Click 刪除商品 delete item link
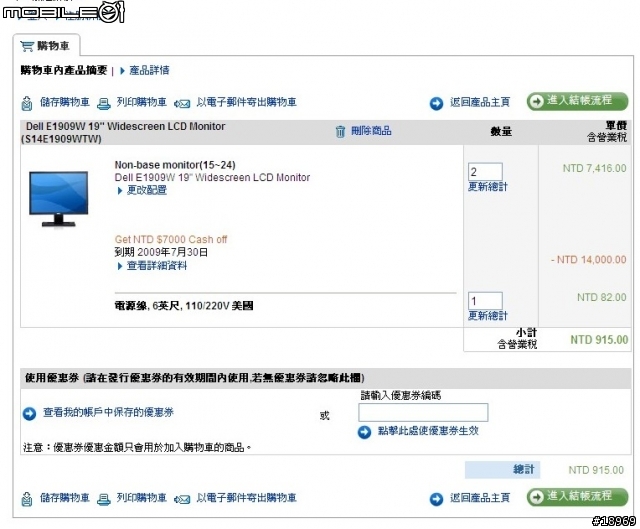This screenshot has width=640, height=529. tap(371, 131)
